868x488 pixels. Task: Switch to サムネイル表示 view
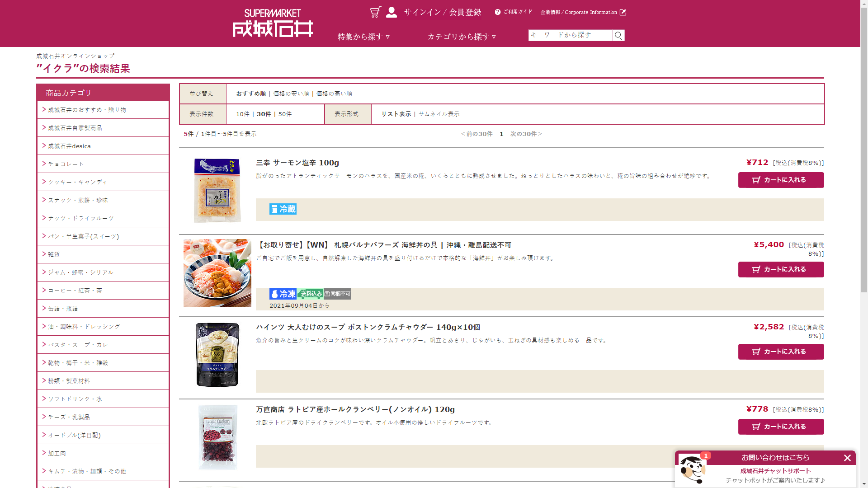point(439,114)
